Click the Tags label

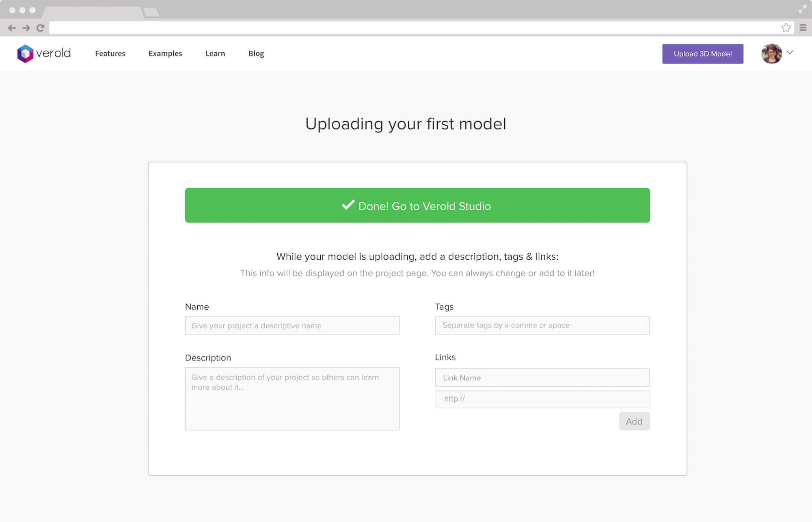click(x=444, y=307)
